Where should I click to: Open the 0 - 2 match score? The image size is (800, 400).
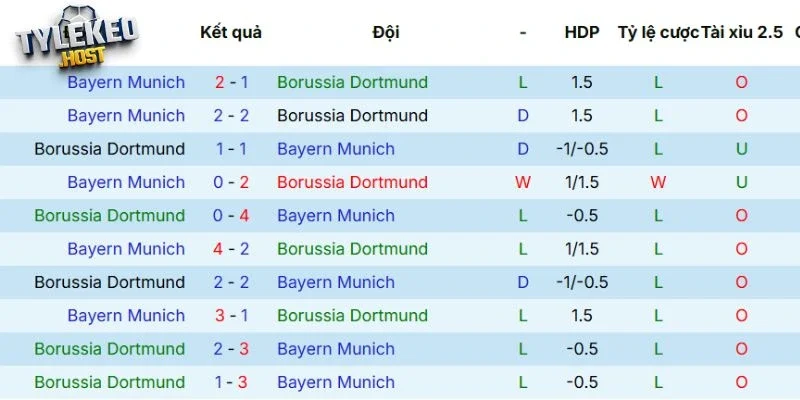click(231, 182)
